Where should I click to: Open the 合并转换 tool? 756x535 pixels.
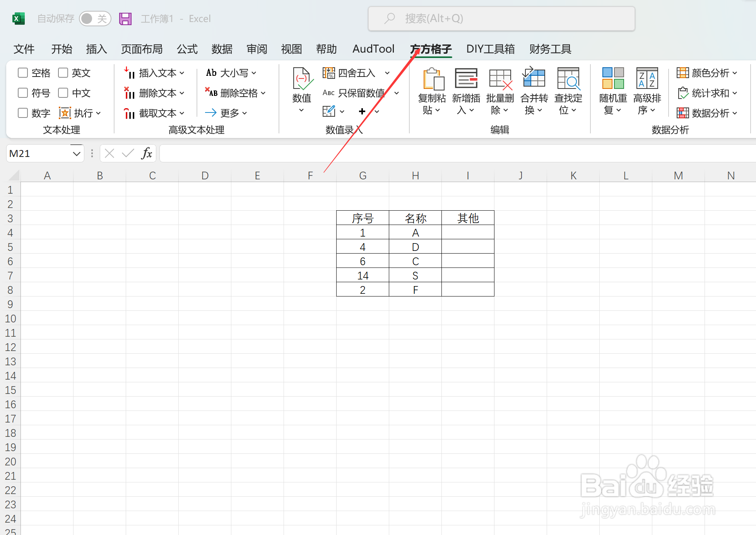tap(534, 79)
